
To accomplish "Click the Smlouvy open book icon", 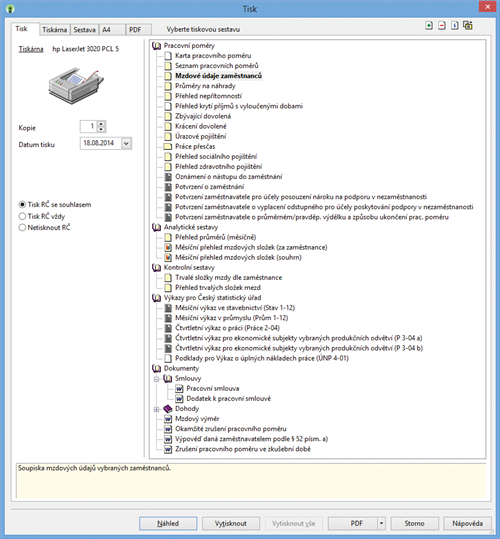I will click(x=168, y=378).
